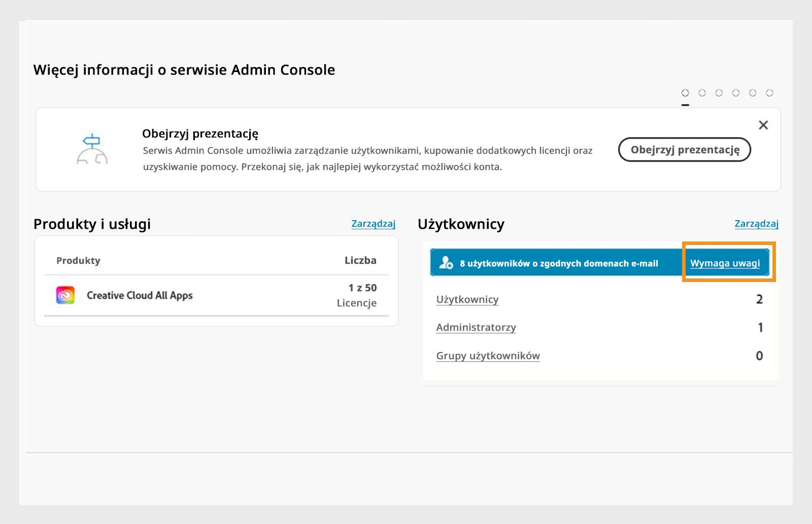Click the Liczba column header
Viewport: 812px width, 524px height.
point(360,260)
